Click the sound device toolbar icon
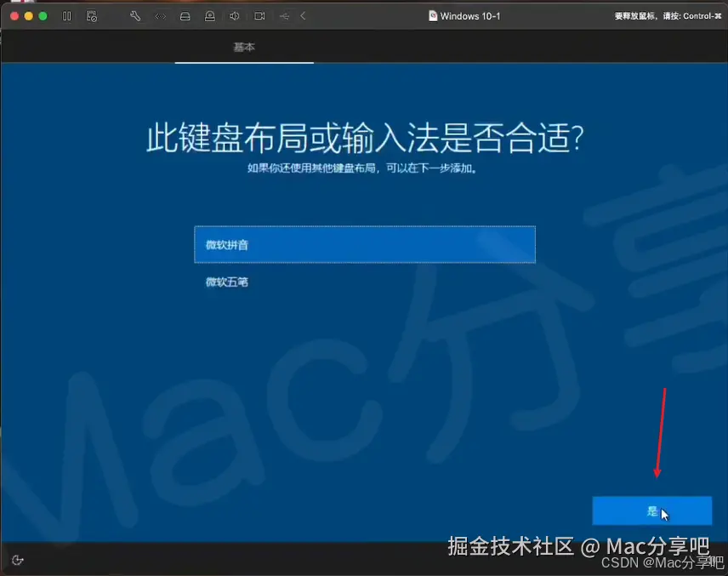728x576 pixels. coord(234,15)
